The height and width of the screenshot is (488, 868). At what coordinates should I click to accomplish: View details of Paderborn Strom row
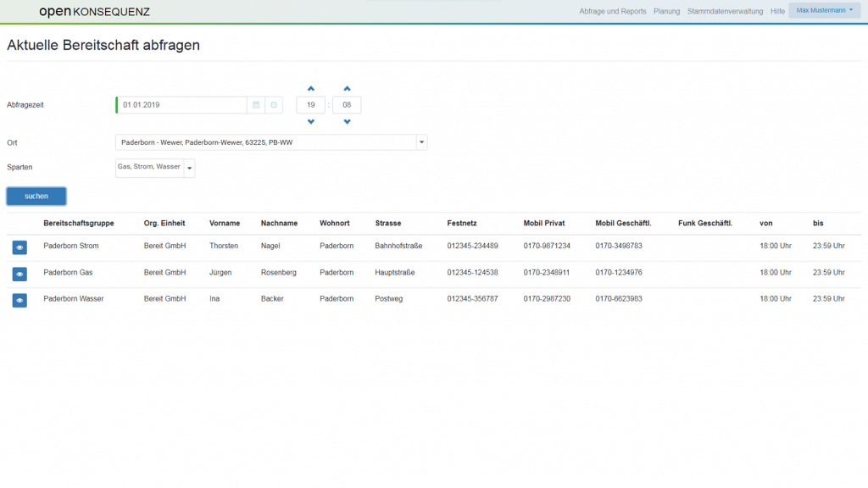pos(19,247)
